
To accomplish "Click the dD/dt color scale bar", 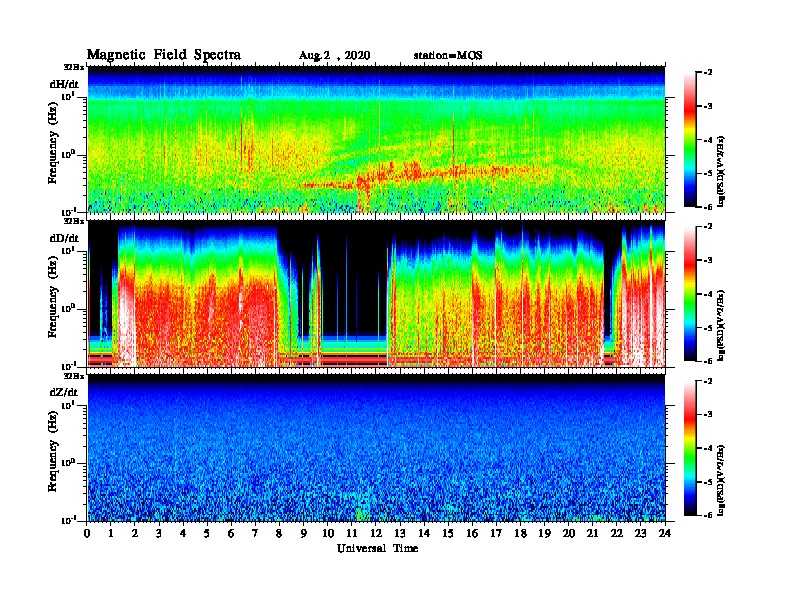I will click(689, 293).
